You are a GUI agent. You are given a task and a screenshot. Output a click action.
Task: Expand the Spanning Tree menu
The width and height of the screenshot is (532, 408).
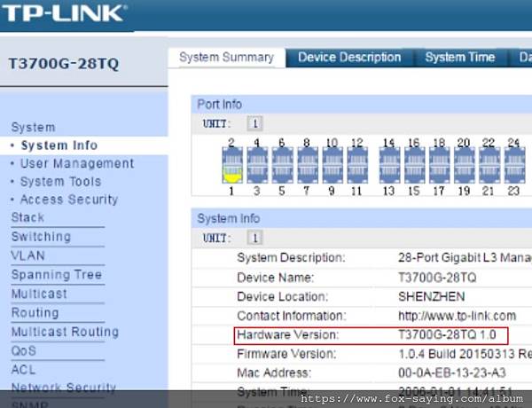tap(57, 274)
